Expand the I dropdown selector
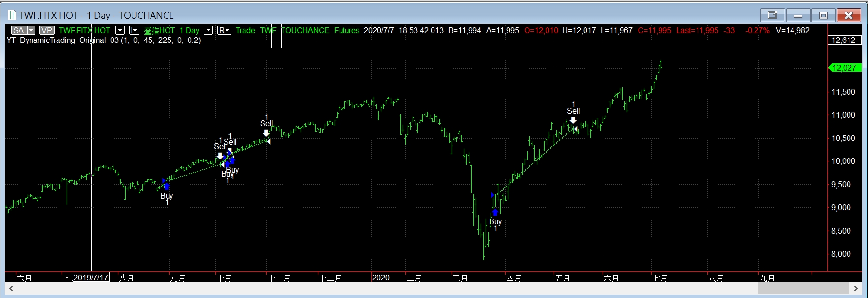868x298 pixels. point(134,30)
